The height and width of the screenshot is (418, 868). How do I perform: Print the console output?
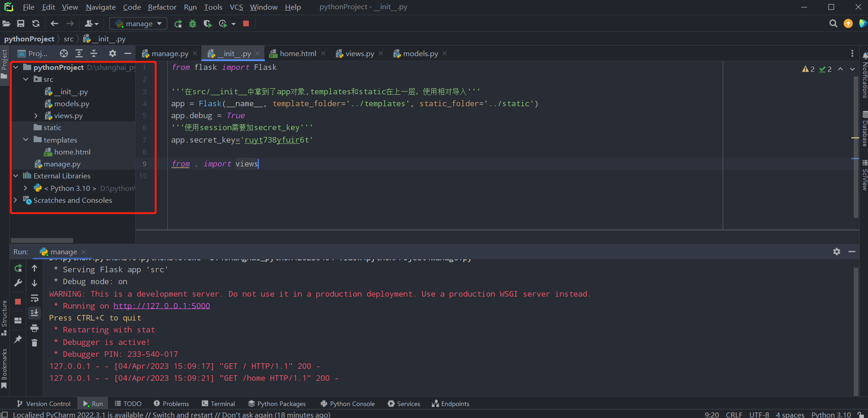[34, 328]
